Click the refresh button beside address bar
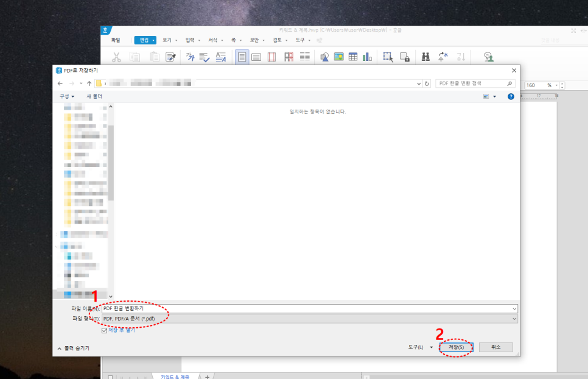 point(427,83)
